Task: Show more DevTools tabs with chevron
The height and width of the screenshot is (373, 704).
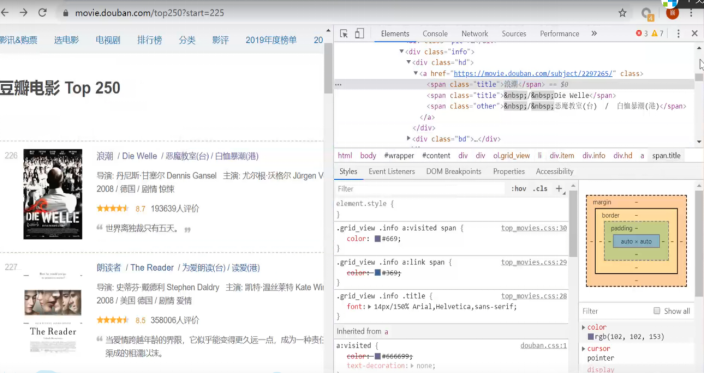Action: point(594,34)
